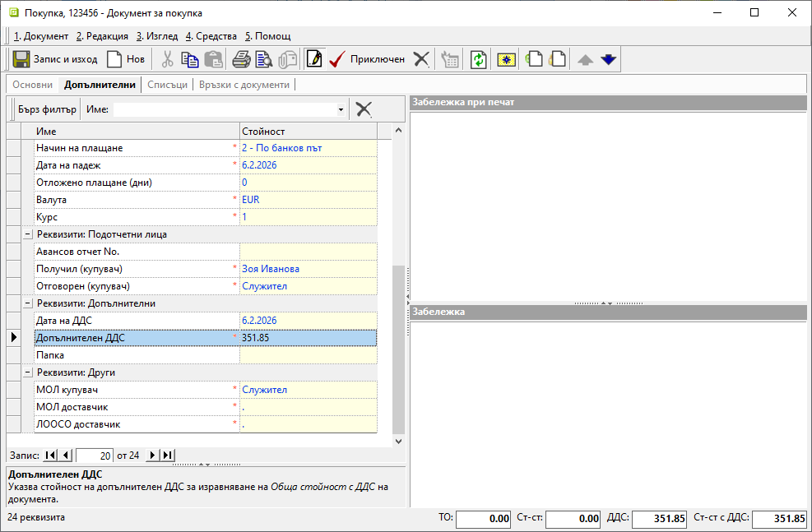Open Print preview with magnifier icon
Screen dimensions: 812x532
263,59
